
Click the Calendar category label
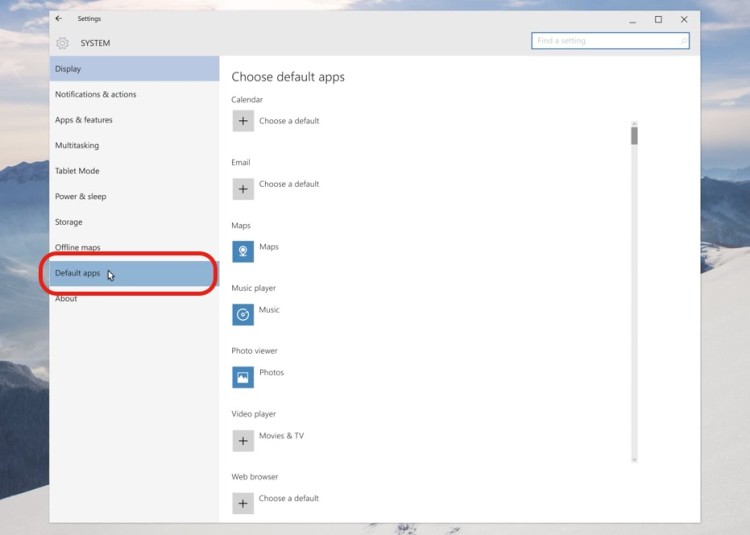(x=247, y=99)
